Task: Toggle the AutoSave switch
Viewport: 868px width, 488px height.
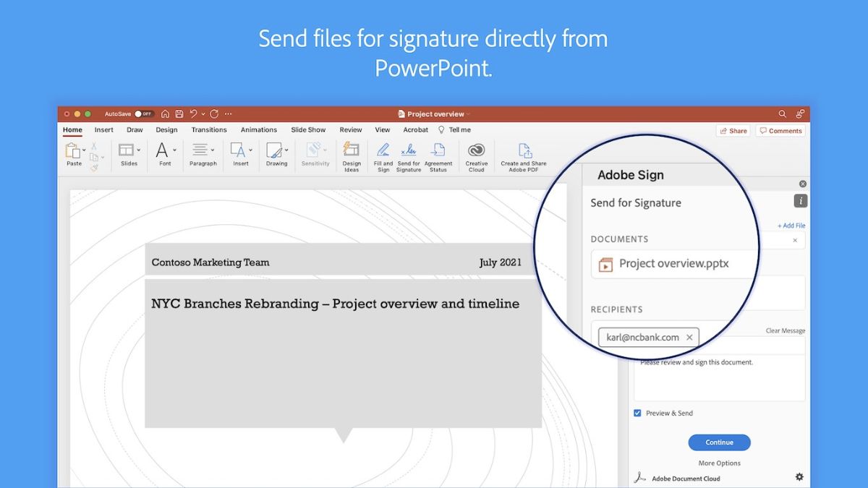Action: (x=143, y=114)
